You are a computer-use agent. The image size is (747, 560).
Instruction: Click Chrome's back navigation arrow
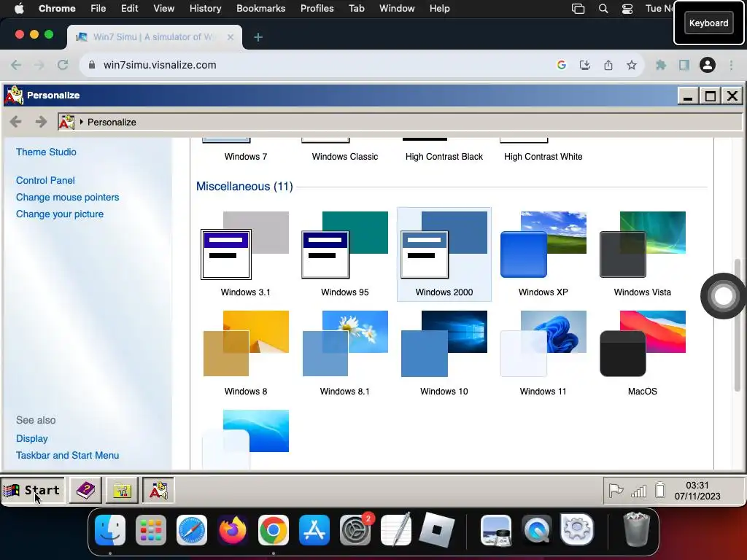[16, 65]
